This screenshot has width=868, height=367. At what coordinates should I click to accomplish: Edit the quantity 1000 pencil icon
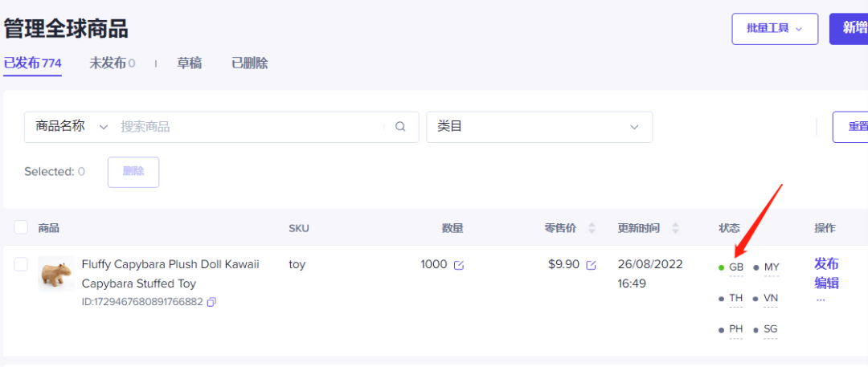(x=459, y=265)
